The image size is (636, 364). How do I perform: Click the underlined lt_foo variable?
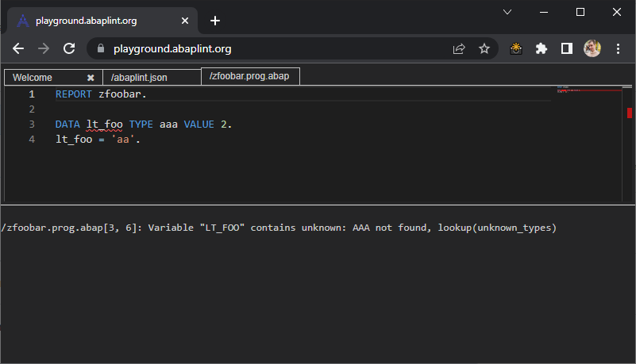click(104, 125)
